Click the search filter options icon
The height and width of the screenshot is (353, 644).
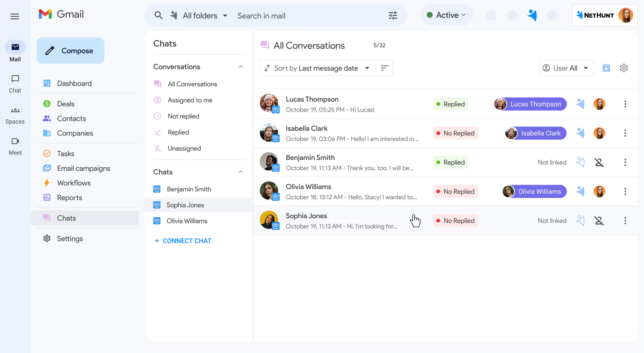tap(393, 15)
